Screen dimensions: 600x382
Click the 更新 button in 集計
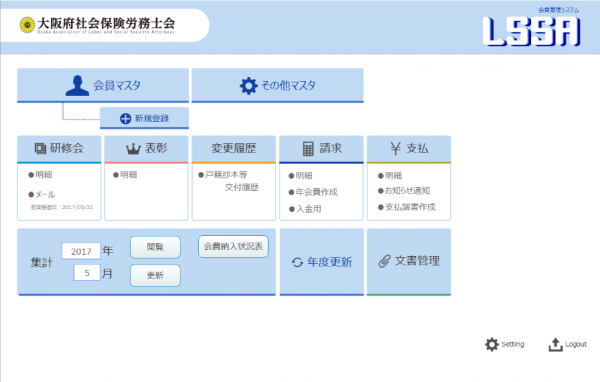tap(155, 275)
